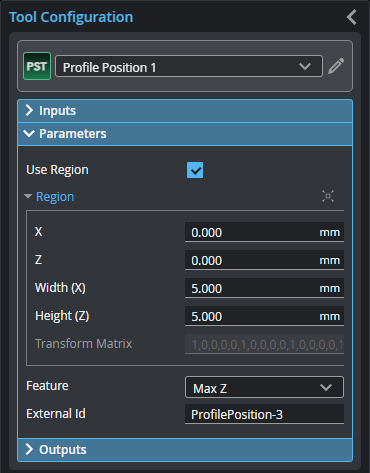Click the green PST tool icon
This screenshot has height=473, width=370.
point(37,66)
